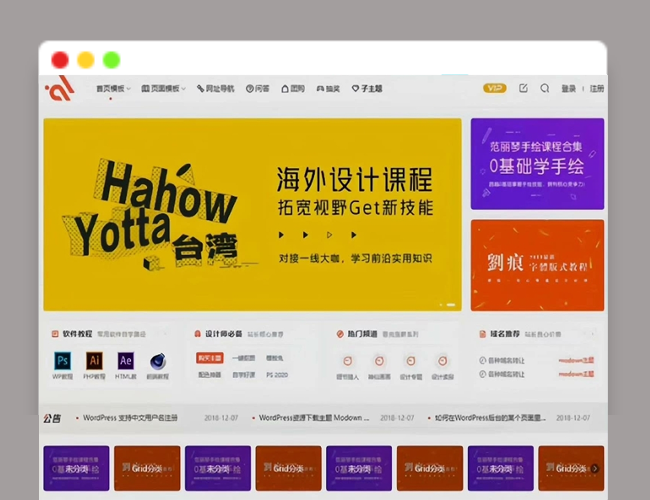Click the 软件教程 section header icon
The height and width of the screenshot is (500, 650).
(55, 334)
